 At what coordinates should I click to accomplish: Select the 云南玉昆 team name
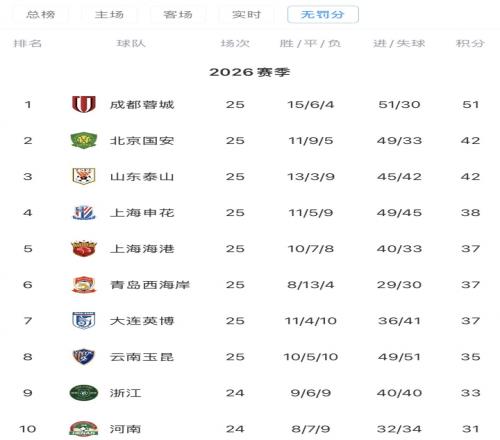click(x=142, y=357)
